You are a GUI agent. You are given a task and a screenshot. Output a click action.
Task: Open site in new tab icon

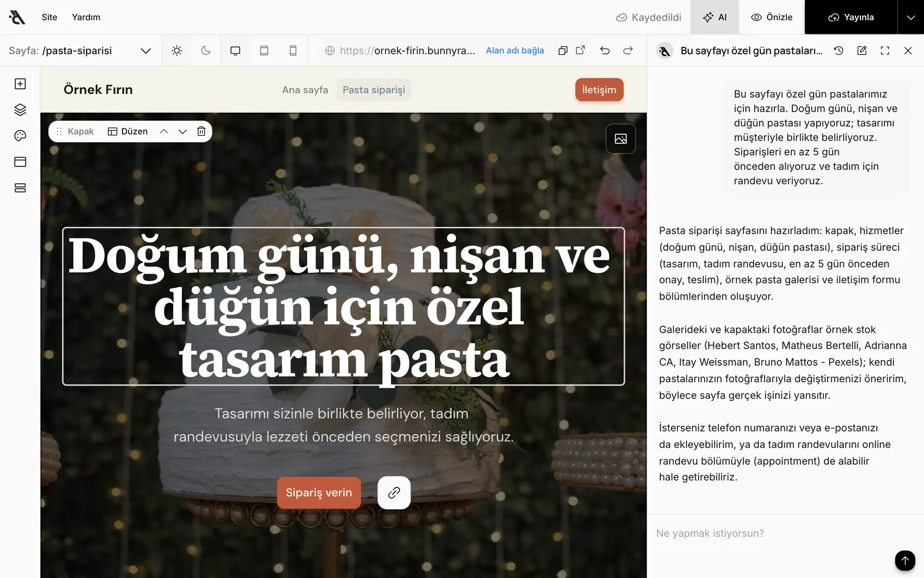point(580,50)
